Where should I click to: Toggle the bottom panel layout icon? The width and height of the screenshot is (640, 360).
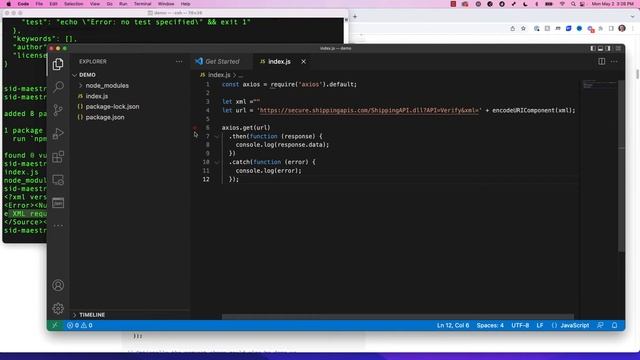[600, 48]
